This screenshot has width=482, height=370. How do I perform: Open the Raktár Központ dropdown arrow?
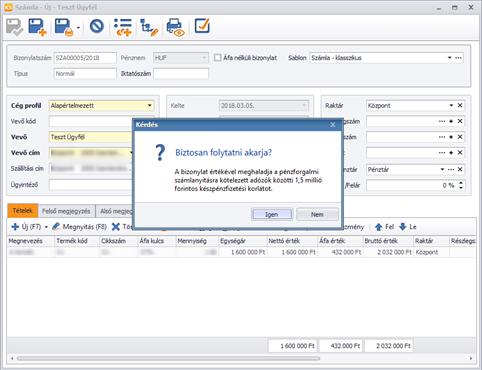tap(451, 105)
